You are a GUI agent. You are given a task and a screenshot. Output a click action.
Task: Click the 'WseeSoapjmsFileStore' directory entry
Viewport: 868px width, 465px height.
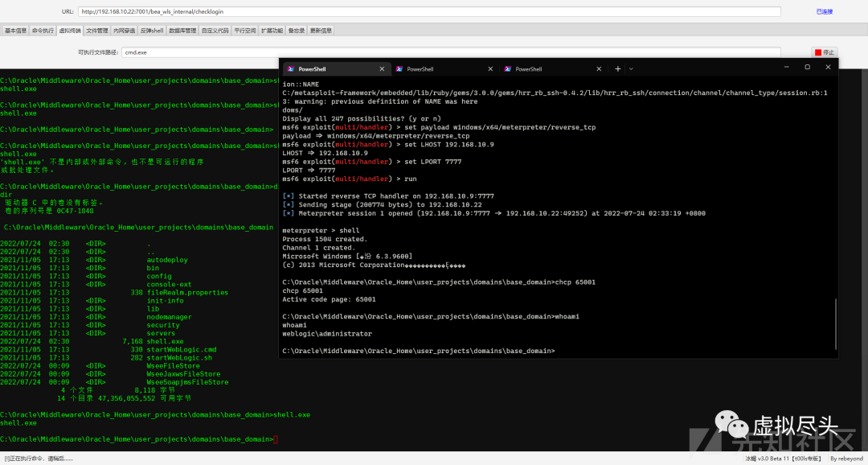coord(187,382)
